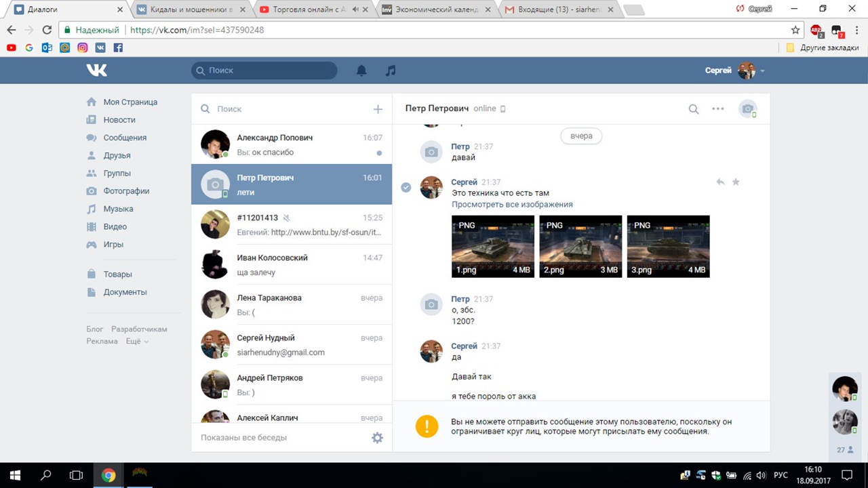Expand the Ещё footer menu
Viewport: 868px width, 488px height.
point(136,342)
